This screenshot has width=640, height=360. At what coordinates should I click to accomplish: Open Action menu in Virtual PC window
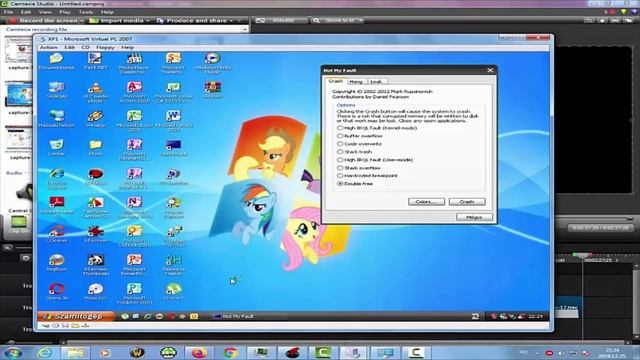(x=49, y=47)
